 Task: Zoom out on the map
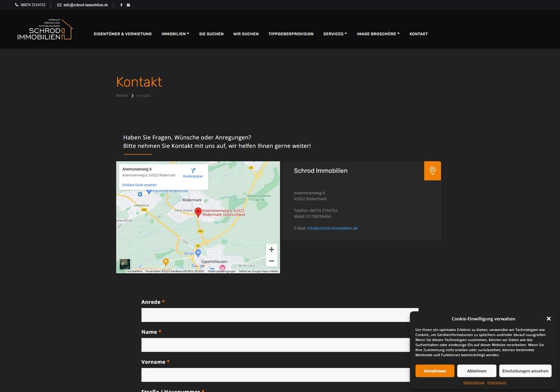(x=271, y=261)
